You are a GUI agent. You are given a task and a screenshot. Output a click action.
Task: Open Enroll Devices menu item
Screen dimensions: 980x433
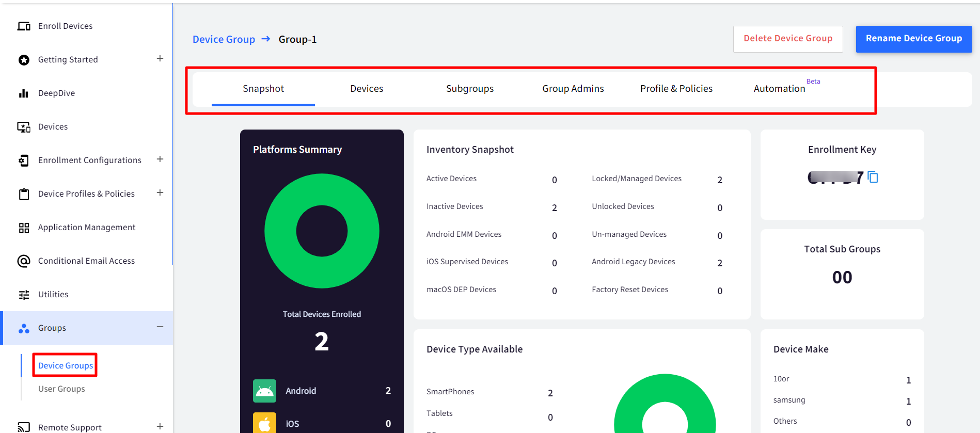[66, 26]
